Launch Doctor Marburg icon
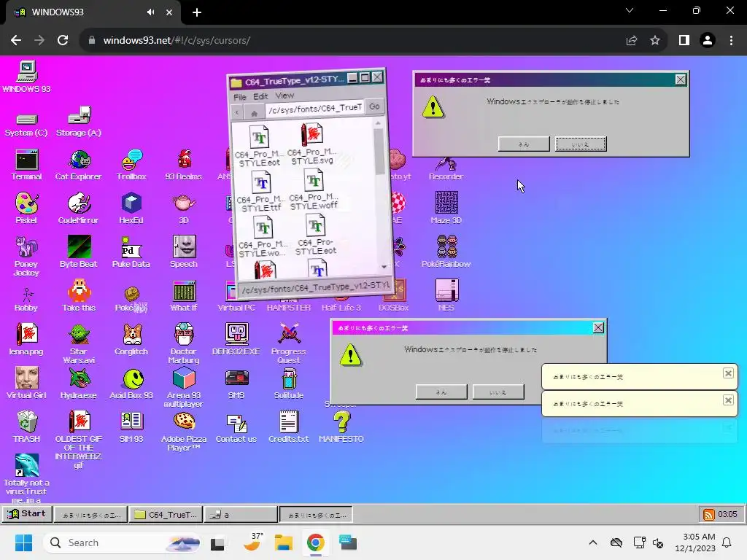747x560 pixels. click(184, 344)
